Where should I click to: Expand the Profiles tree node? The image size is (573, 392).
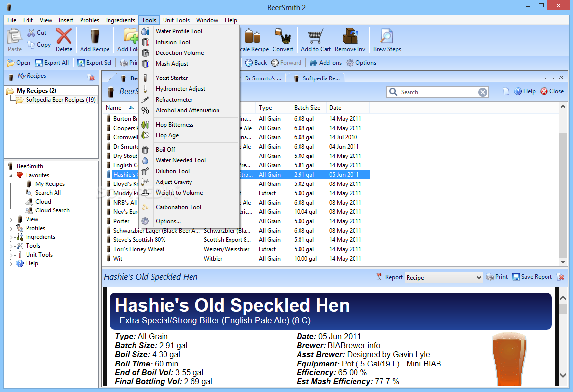tap(11, 229)
